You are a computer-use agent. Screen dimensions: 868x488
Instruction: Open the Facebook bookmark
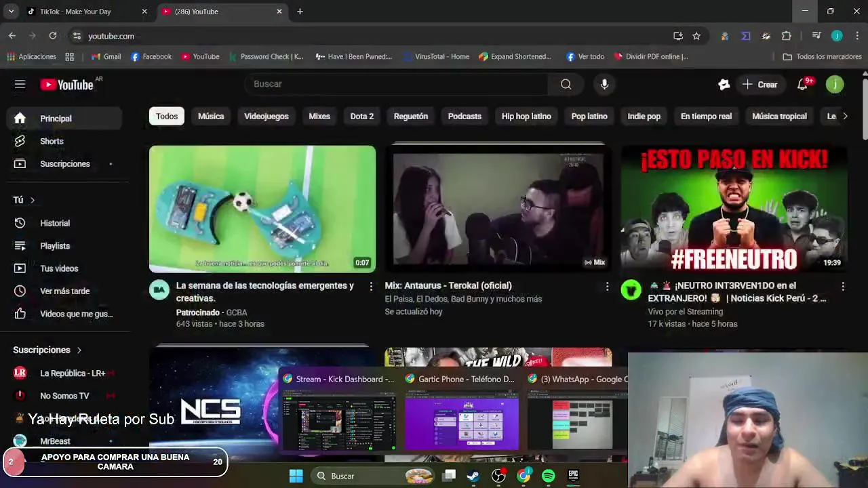click(x=151, y=56)
